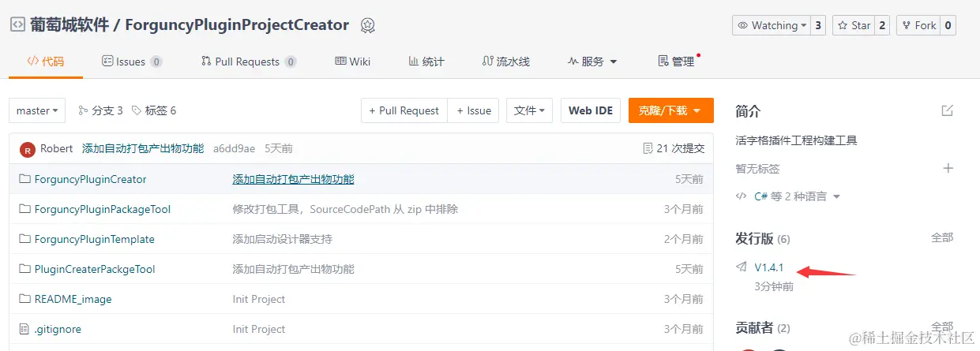
Task: Open the ForguncyPluginPackageTool folder
Action: [103, 209]
